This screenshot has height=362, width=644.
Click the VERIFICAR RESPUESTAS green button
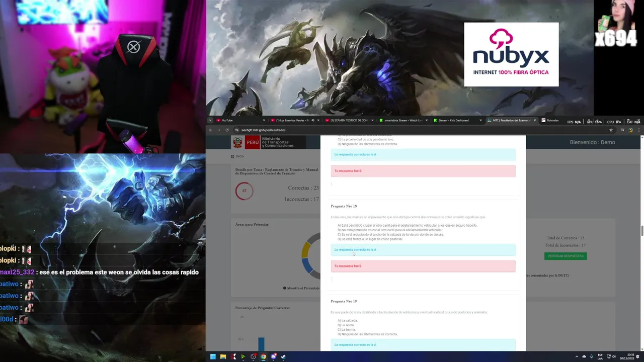[x=565, y=256]
